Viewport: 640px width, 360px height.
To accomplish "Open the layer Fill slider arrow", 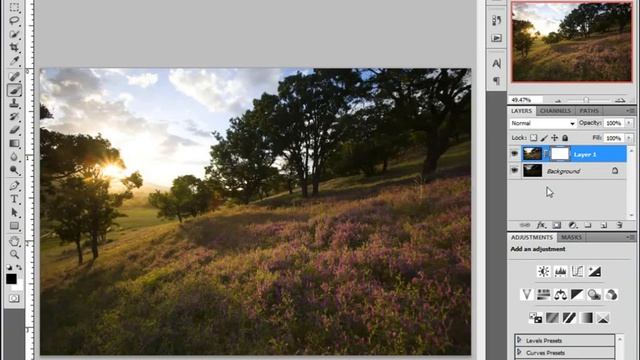I will pos(629,138).
